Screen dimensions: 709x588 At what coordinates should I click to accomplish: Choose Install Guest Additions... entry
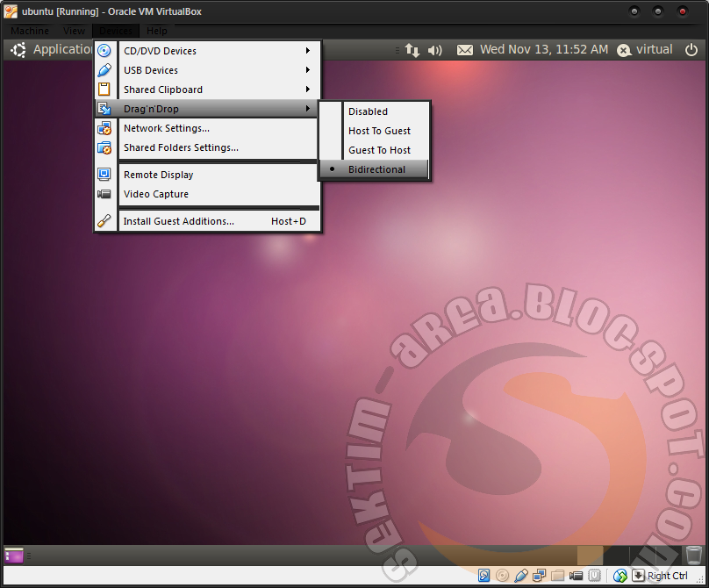pos(208,221)
